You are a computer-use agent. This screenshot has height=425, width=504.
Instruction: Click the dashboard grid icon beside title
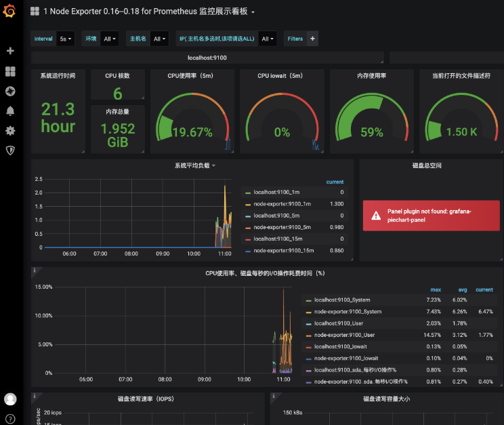click(x=35, y=12)
